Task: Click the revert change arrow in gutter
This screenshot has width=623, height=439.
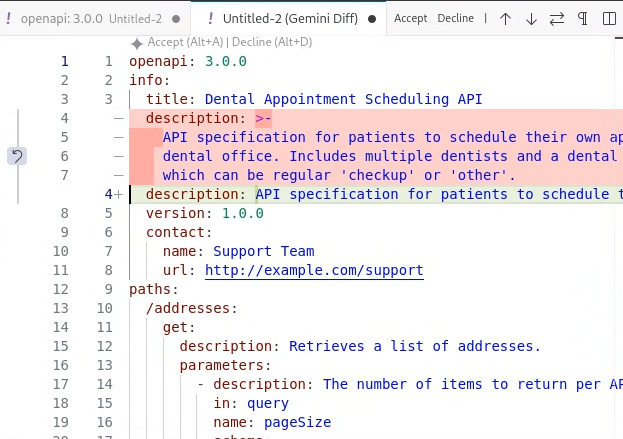Action: pyautogui.click(x=18, y=155)
